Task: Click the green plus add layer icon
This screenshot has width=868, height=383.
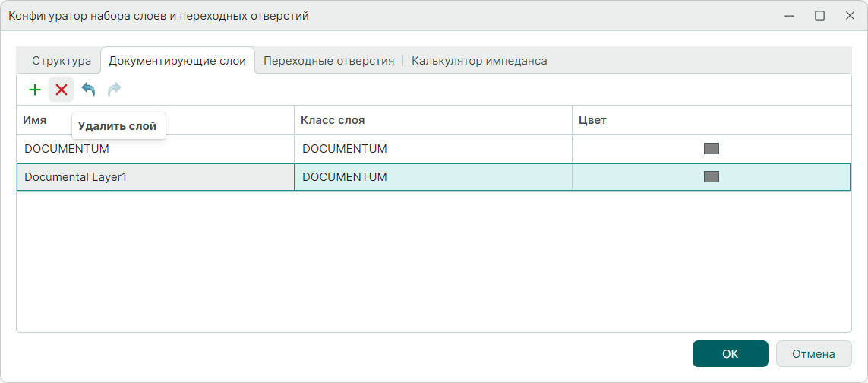Action: point(34,90)
